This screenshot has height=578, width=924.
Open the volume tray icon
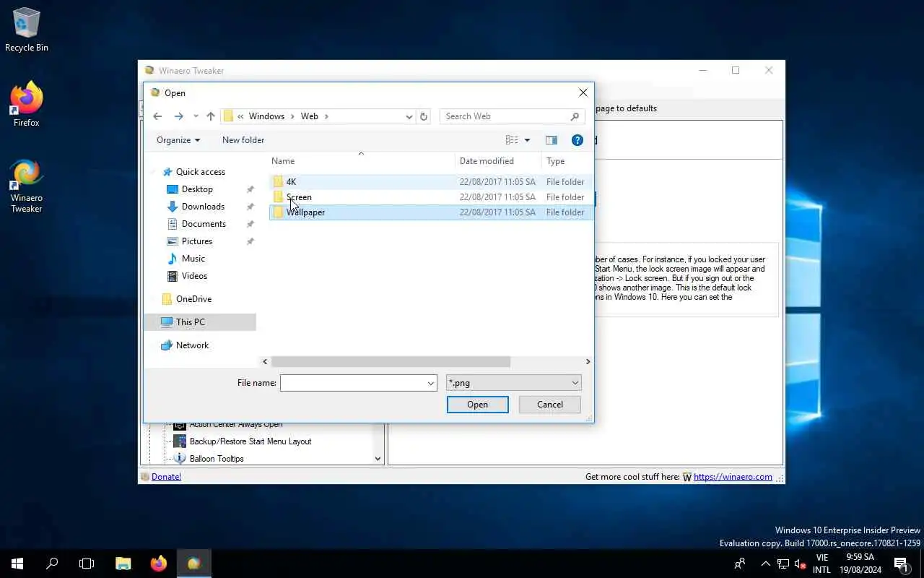pos(800,564)
